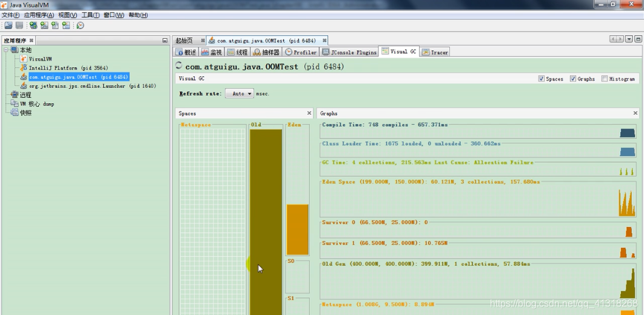This screenshot has width=644, height=315.
Task: Select VisualVM in the applications tree
Action: 40,59
